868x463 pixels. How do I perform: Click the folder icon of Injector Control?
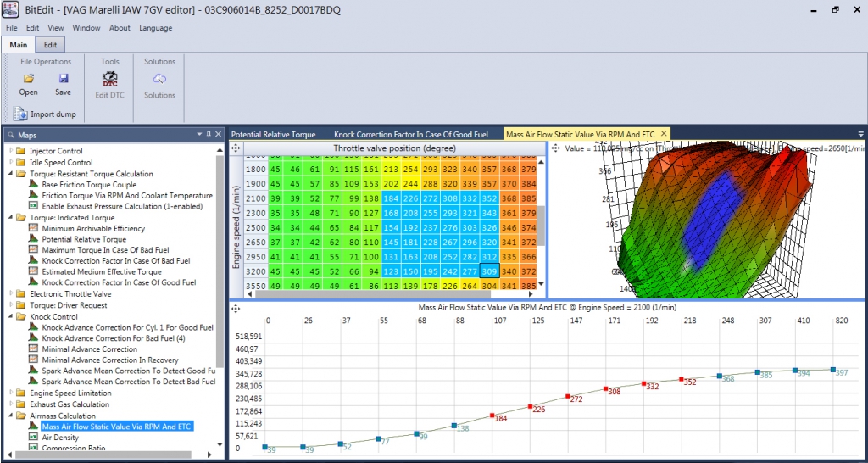(21, 151)
